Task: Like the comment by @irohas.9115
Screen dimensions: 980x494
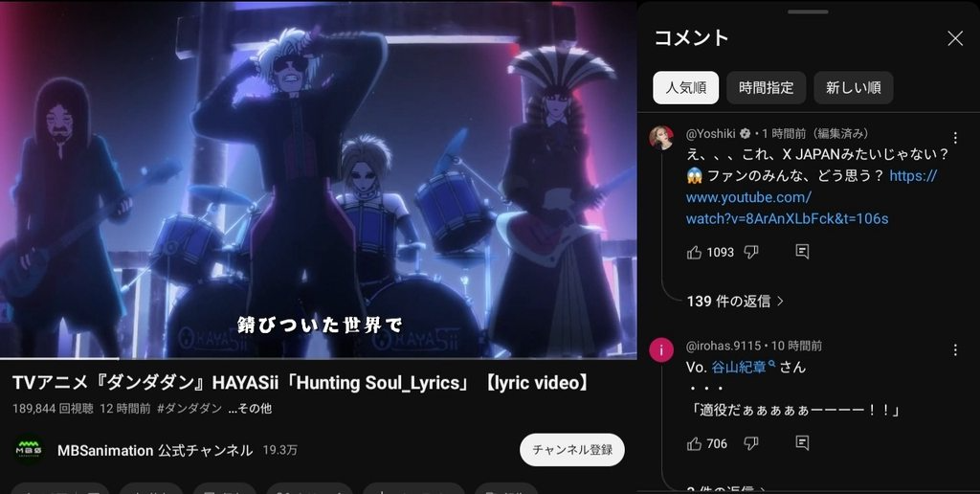Action: click(x=694, y=443)
